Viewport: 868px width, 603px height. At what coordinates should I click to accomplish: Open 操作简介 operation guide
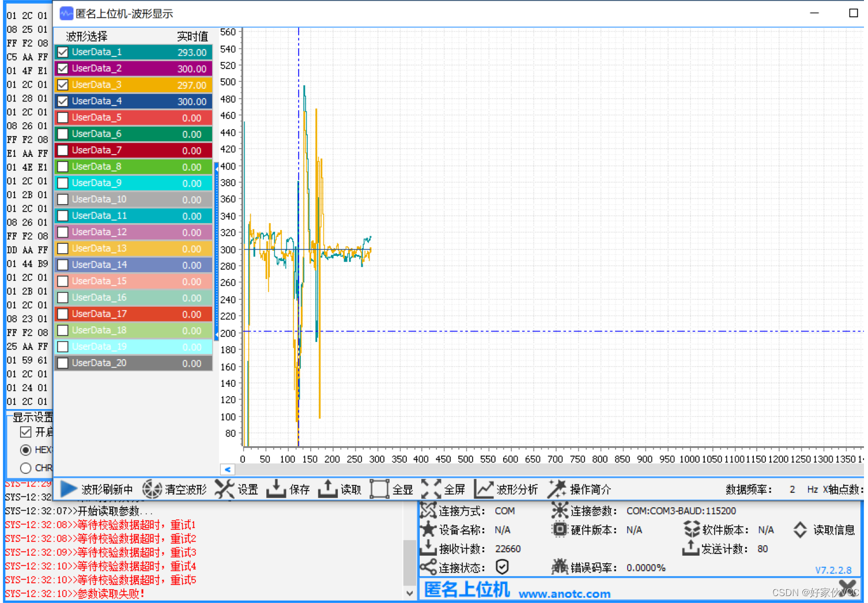coord(557,489)
